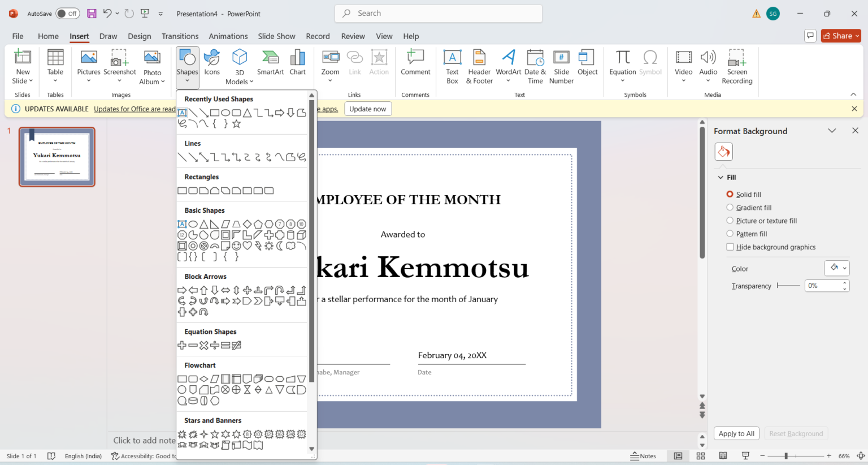Image resolution: width=868 pixels, height=465 pixels.
Task: Open Header & Footer settings
Action: click(479, 66)
